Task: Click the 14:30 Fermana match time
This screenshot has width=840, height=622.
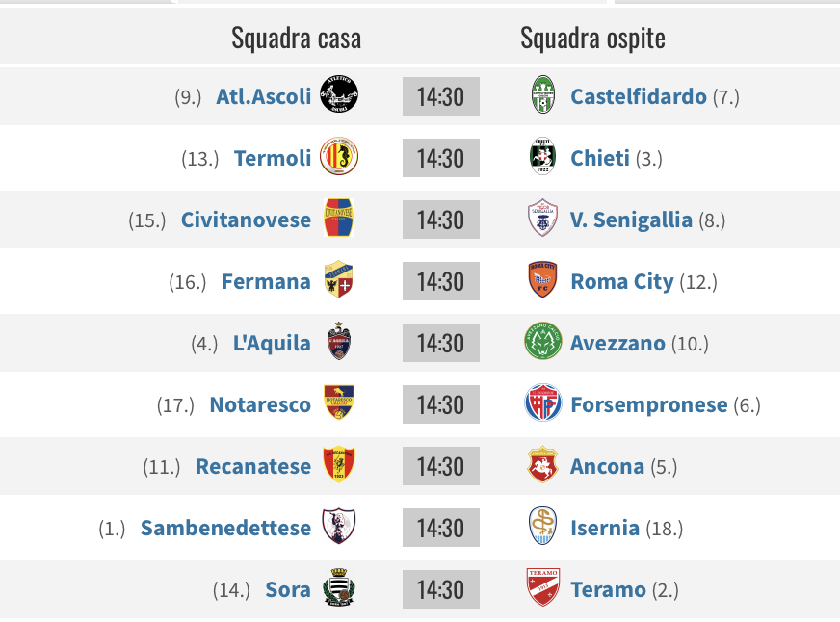Action: coord(441,281)
